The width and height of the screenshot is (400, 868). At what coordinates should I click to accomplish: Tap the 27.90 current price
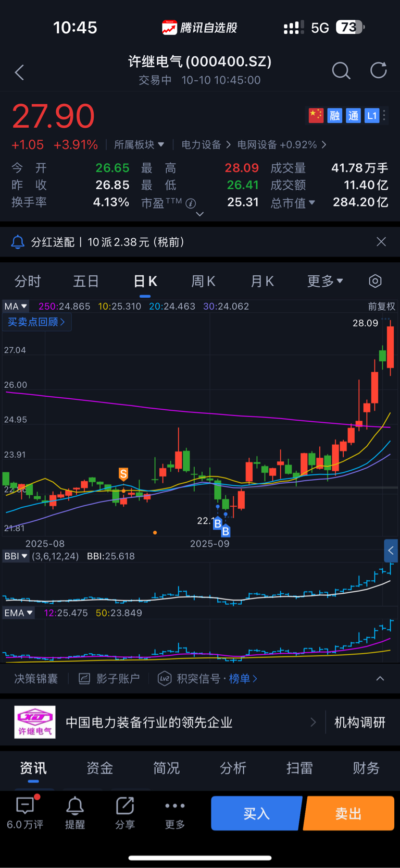tap(53, 116)
